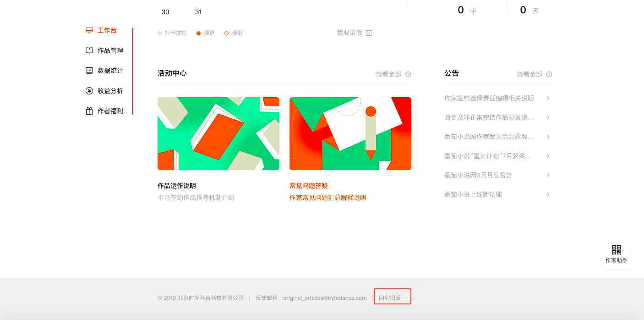
Task: Open the 作品运作说明 banner image
Action: [218, 133]
